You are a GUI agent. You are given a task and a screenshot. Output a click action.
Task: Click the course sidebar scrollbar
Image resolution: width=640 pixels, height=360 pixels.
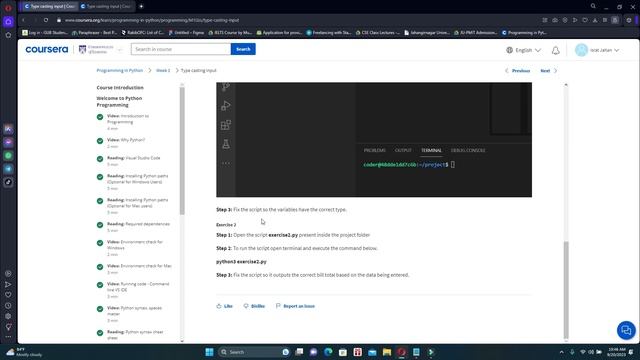(182, 150)
